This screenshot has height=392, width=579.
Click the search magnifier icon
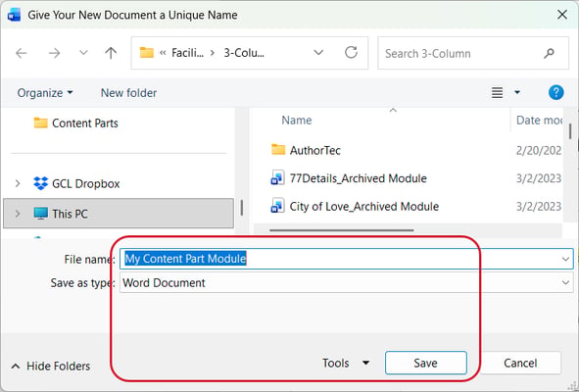coord(549,53)
